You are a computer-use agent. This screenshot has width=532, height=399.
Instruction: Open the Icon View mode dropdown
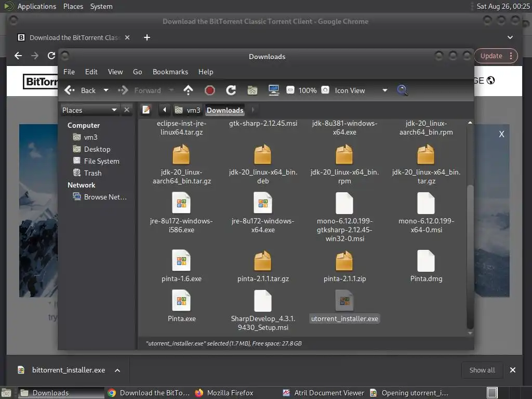tap(361, 90)
